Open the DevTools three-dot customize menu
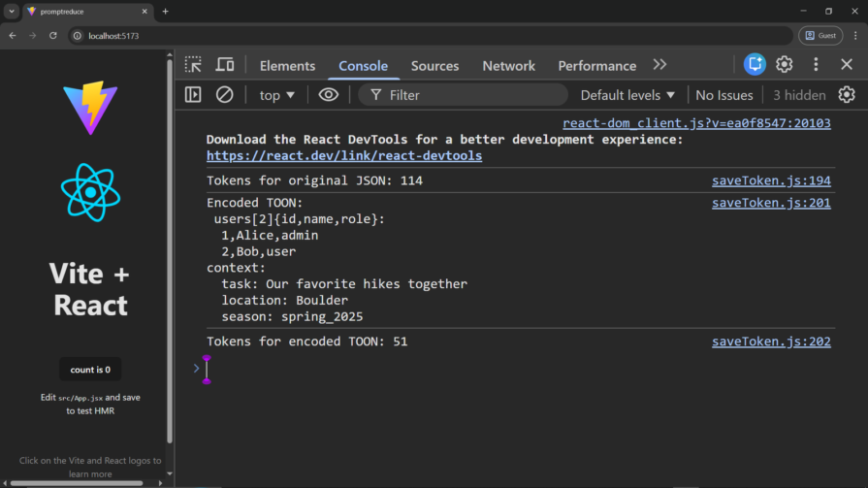 click(816, 65)
